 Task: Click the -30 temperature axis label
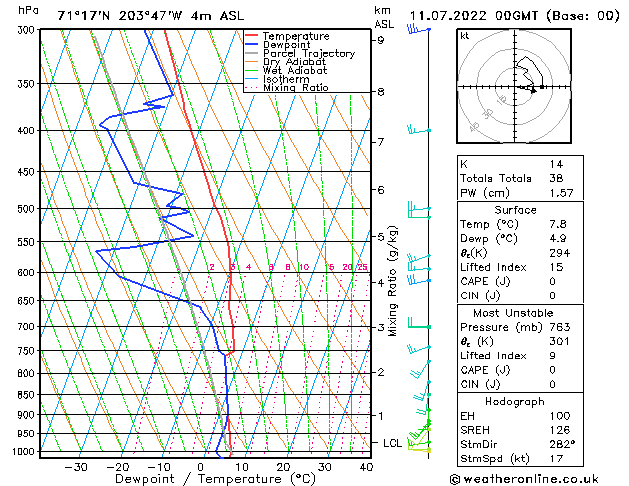click(76, 468)
